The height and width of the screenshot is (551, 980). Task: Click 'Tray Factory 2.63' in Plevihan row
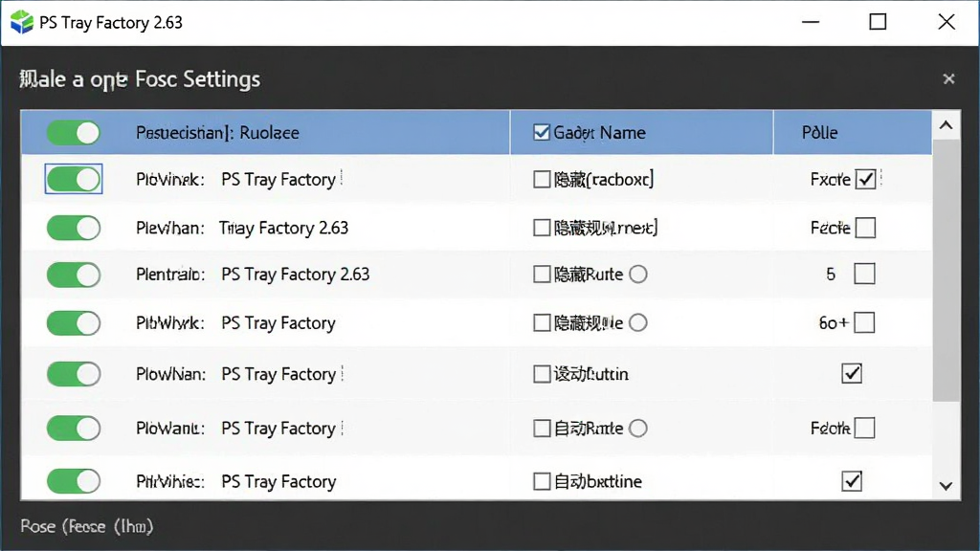[x=283, y=228]
